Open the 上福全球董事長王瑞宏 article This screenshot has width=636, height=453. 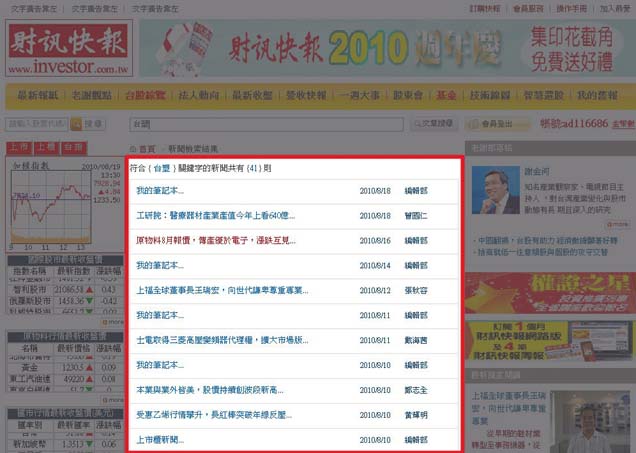(222, 290)
